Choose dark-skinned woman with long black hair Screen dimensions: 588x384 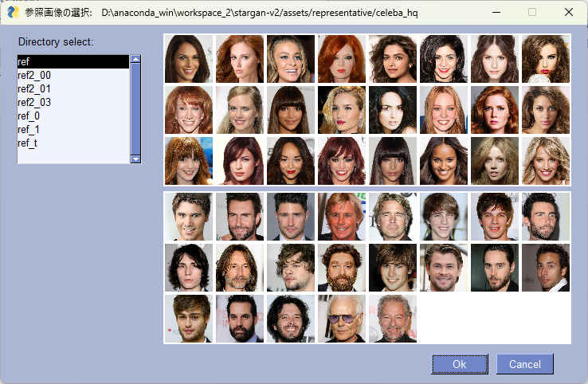pyautogui.click(x=444, y=161)
